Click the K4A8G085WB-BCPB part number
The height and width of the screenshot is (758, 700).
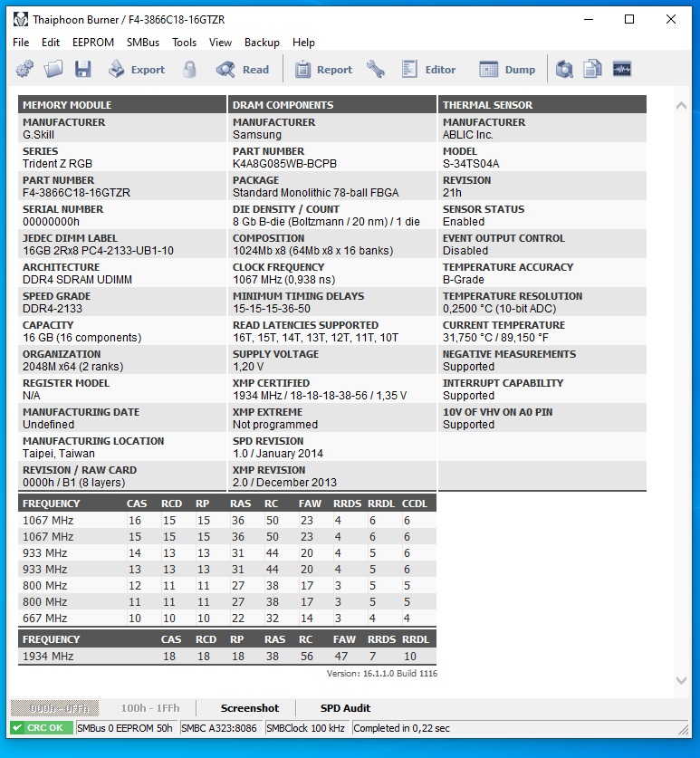tap(284, 164)
